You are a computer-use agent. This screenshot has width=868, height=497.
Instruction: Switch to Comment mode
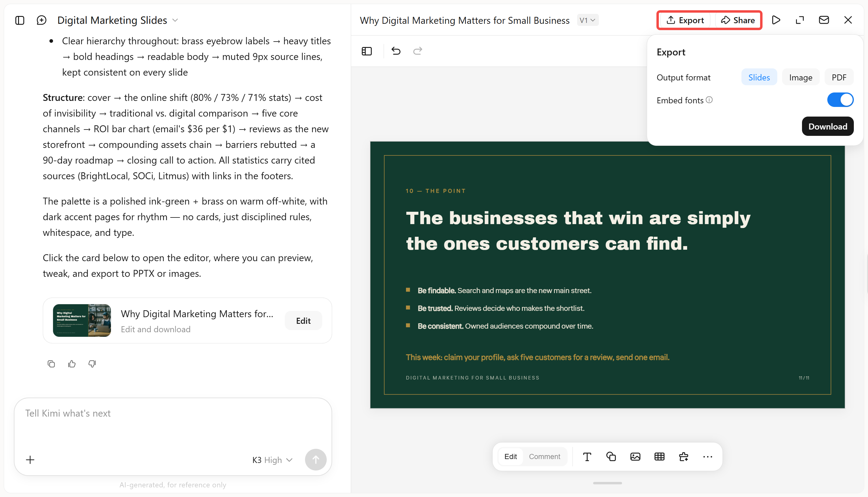pos(544,457)
